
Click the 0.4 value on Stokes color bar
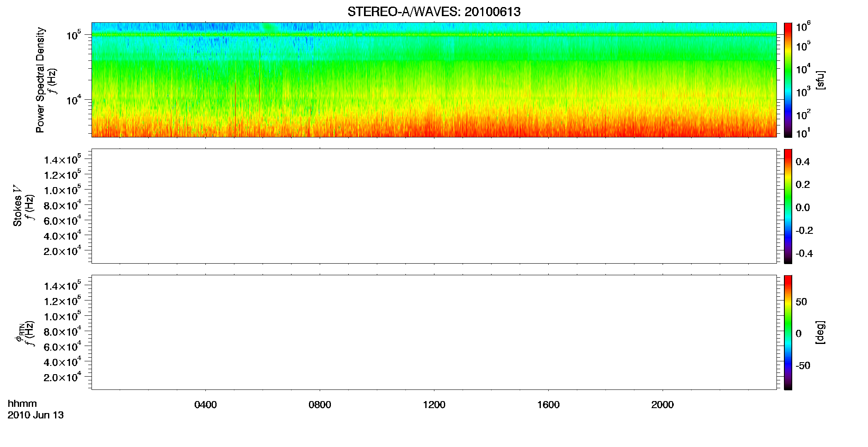tap(803, 162)
